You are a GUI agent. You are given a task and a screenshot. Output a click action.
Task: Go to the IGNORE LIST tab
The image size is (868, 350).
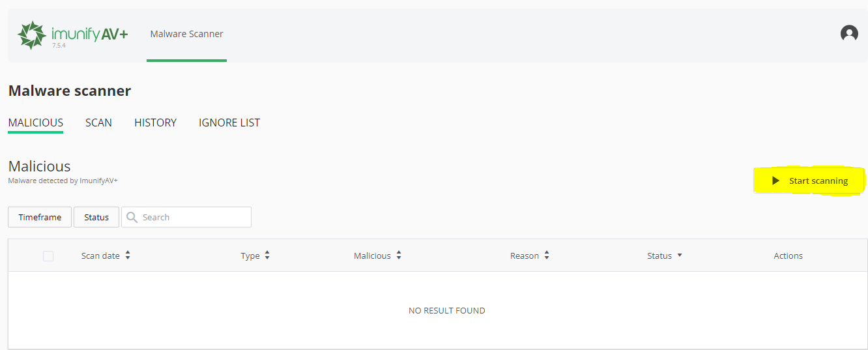pyautogui.click(x=229, y=123)
